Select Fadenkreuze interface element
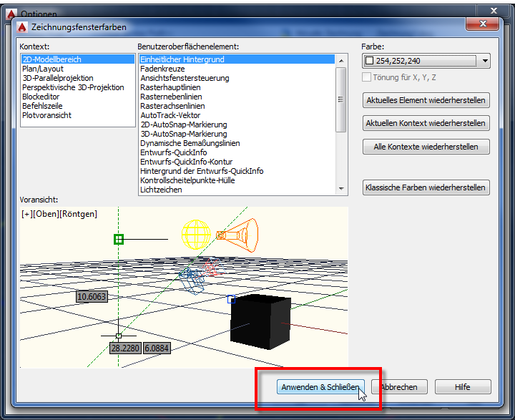This screenshot has height=420, width=515. click(162, 69)
